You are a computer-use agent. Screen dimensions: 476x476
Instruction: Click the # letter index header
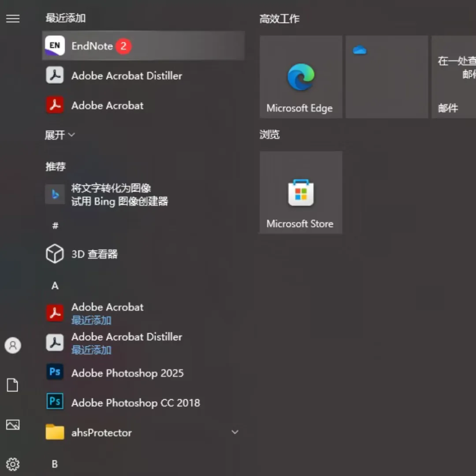pos(55,226)
